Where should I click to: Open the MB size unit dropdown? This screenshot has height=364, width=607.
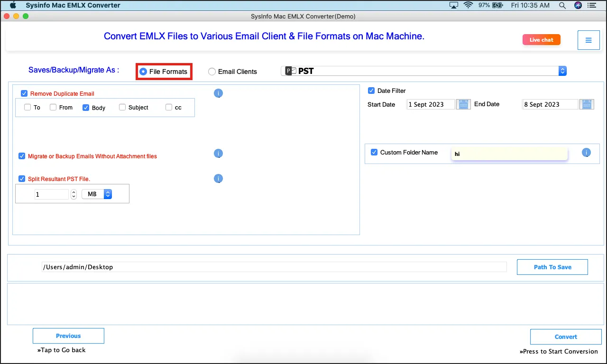97,194
